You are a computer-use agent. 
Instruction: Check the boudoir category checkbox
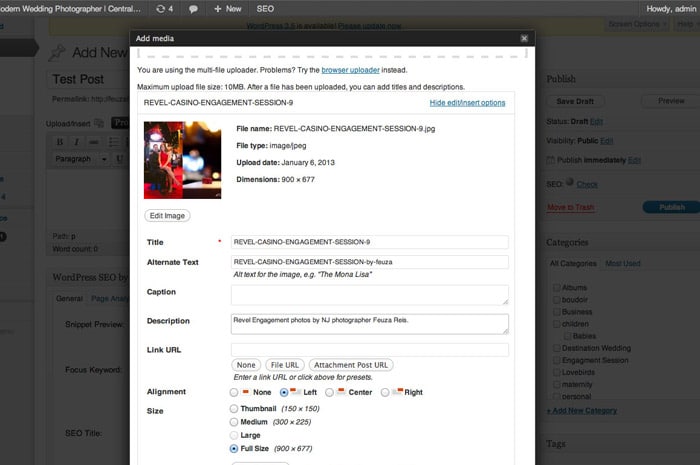click(557, 300)
